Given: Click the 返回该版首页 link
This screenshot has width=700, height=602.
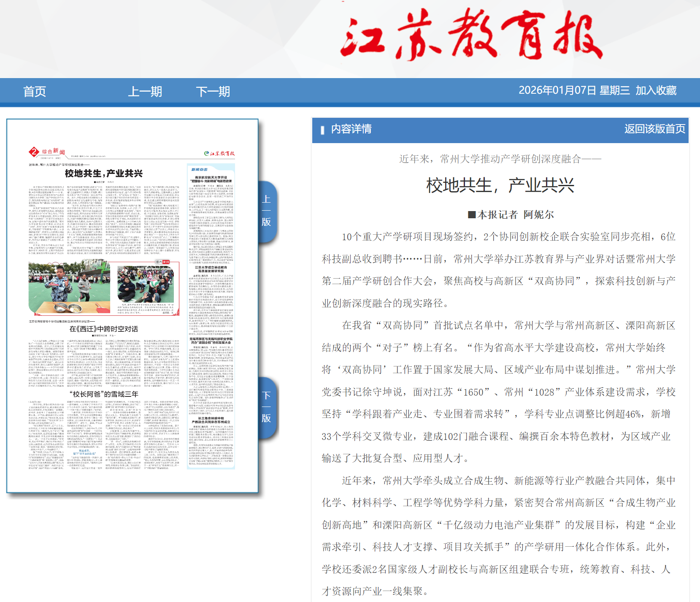Looking at the screenshot, I should click(x=654, y=129).
